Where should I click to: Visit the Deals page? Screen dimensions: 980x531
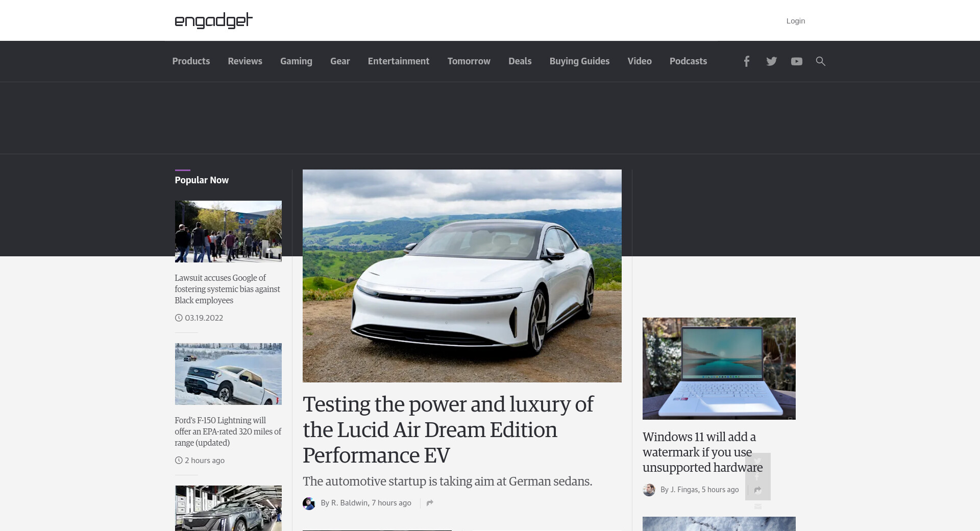coord(520,61)
